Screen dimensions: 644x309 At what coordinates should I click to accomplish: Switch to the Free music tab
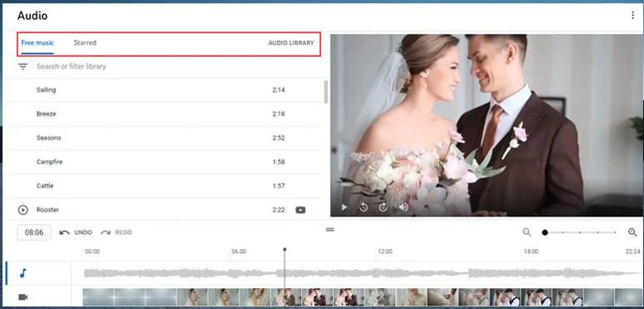(37, 42)
